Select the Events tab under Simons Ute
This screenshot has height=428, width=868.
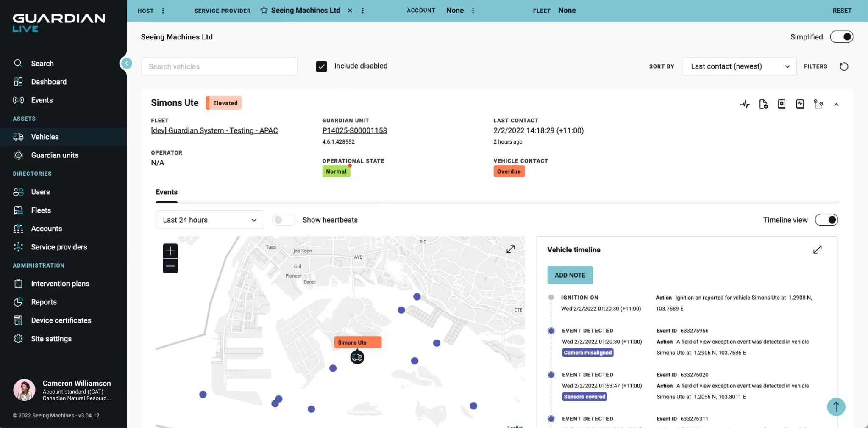[167, 192]
